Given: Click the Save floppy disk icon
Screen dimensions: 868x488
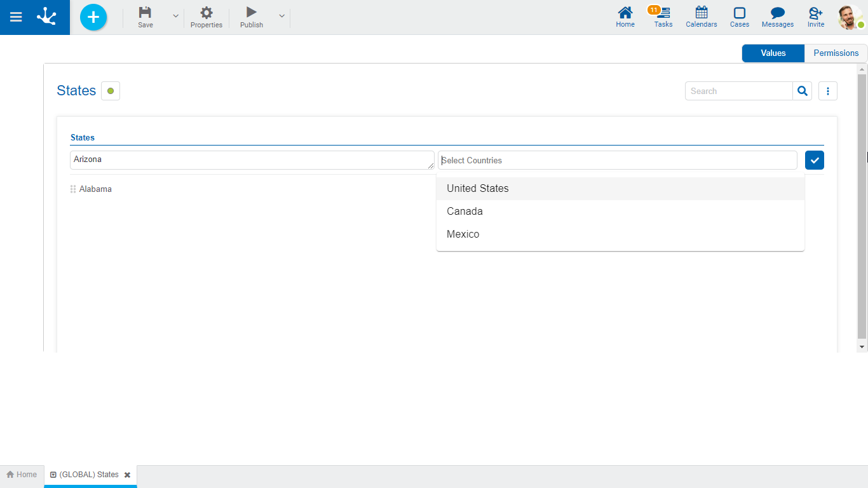Looking at the screenshot, I should coord(146,13).
